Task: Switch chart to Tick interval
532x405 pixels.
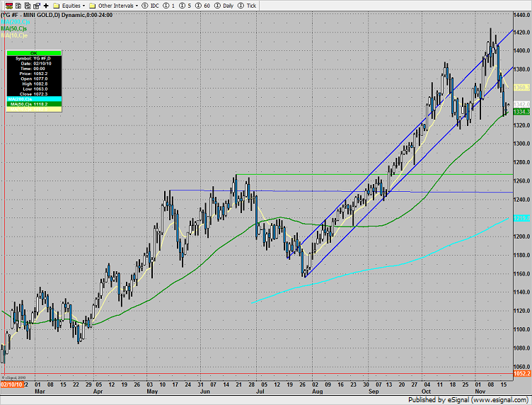Action: tap(247, 6)
